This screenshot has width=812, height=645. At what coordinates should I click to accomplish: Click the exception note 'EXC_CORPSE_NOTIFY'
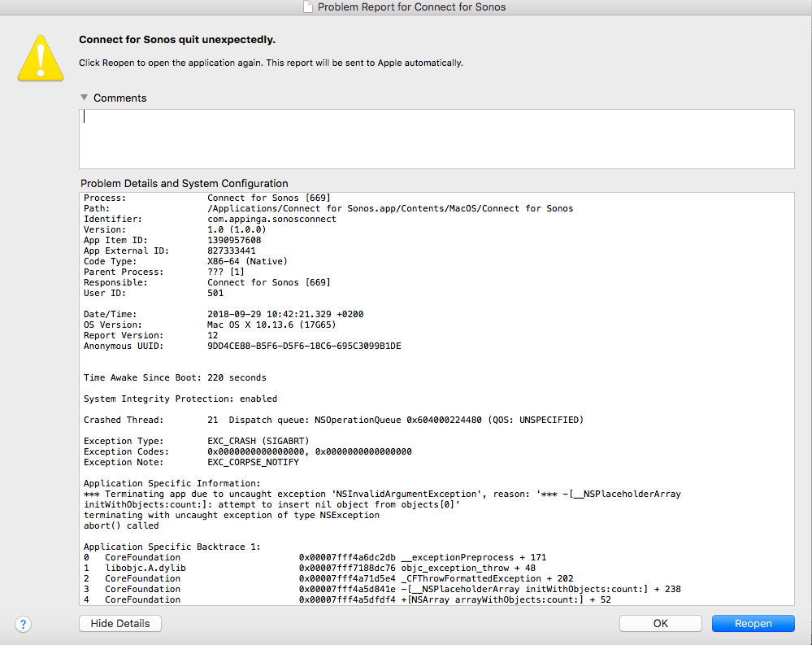pyautogui.click(x=254, y=462)
